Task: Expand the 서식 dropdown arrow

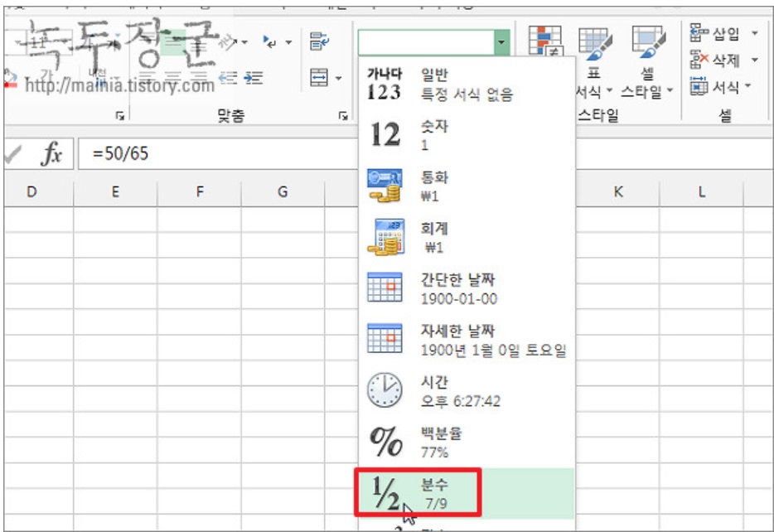Action: [748, 86]
